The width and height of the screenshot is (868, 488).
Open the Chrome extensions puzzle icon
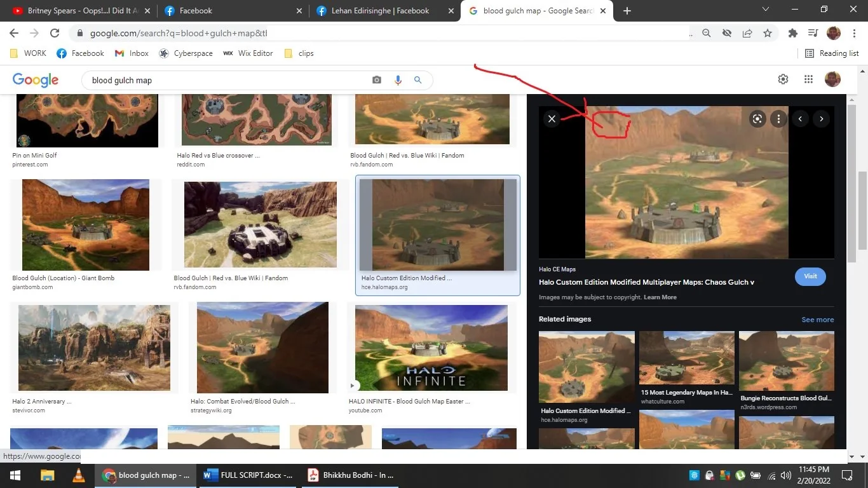[792, 33]
